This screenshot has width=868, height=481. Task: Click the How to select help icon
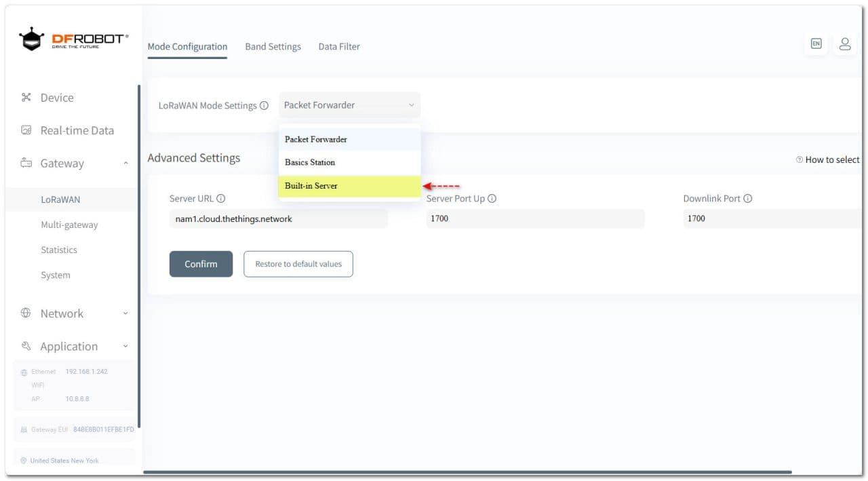pyautogui.click(x=800, y=160)
